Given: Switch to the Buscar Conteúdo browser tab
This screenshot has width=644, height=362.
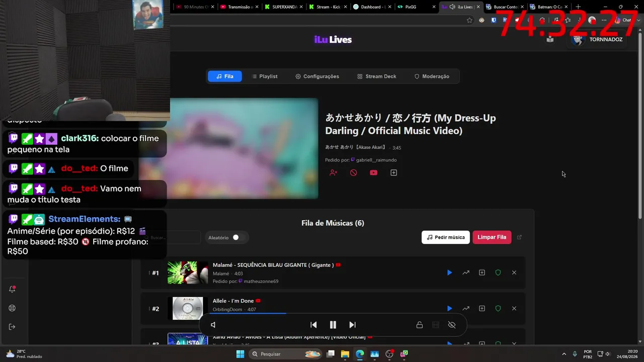Looking at the screenshot, I should [504, 7].
